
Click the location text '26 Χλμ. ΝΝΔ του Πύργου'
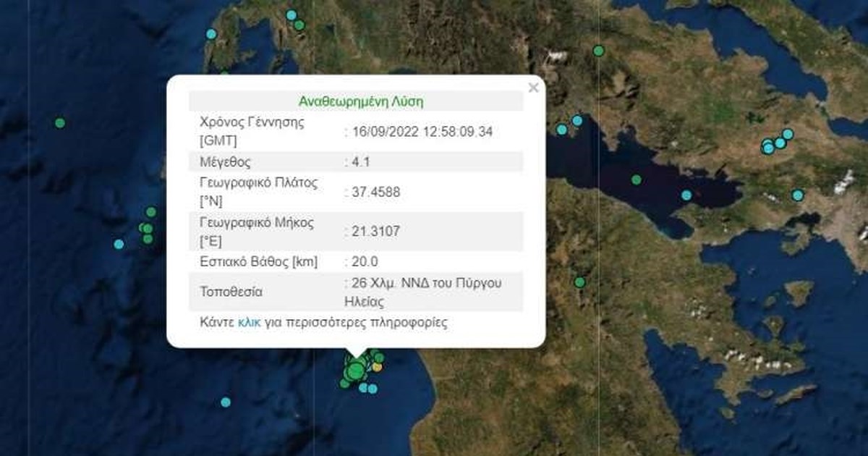click(423, 283)
